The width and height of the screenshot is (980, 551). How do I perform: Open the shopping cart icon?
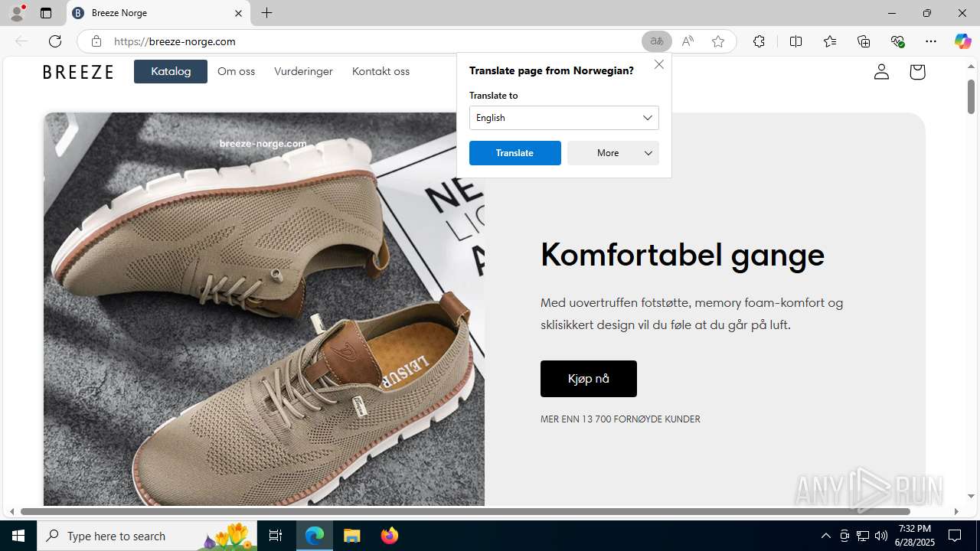917,71
